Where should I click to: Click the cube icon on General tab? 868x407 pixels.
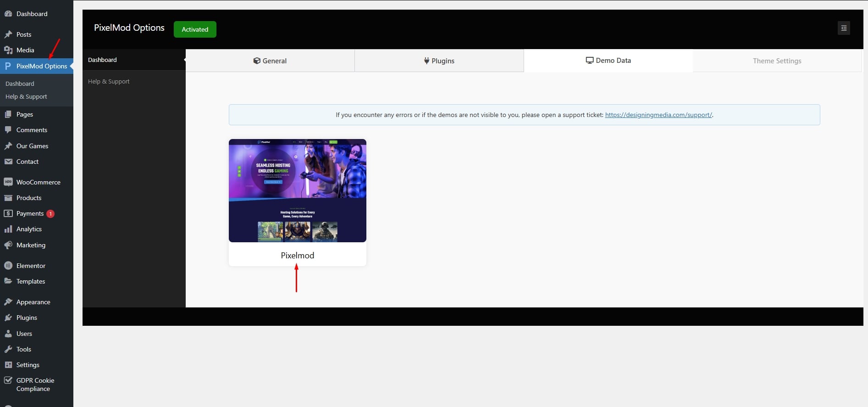click(257, 61)
